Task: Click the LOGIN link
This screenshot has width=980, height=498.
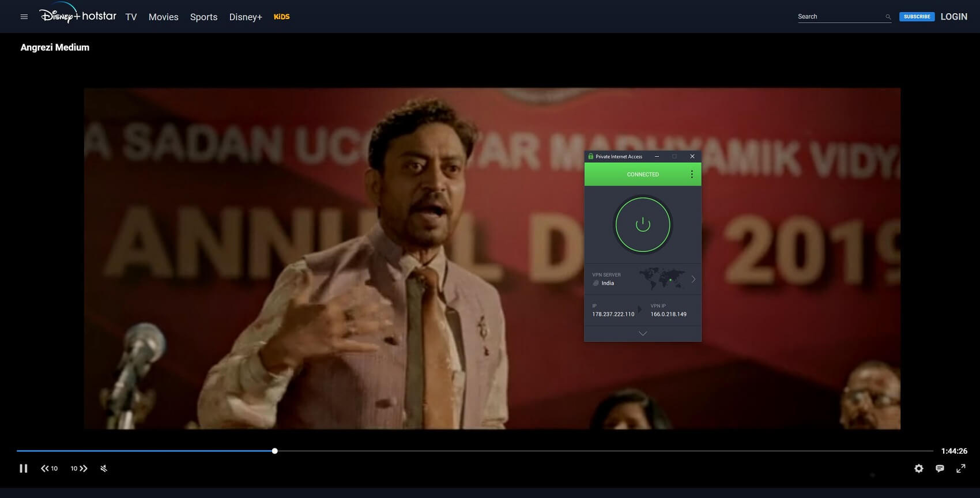Action: 954,17
